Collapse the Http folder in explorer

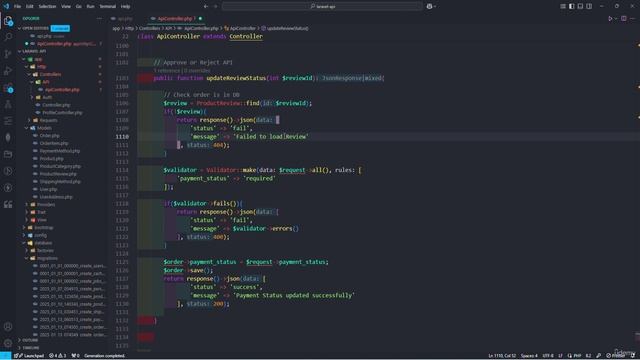point(27,67)
